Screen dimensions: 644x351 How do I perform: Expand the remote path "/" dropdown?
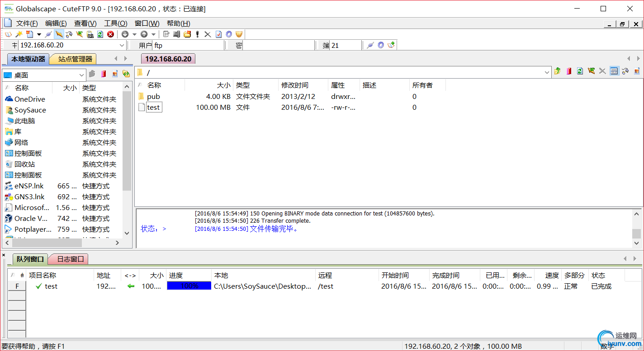pos(547,72)
